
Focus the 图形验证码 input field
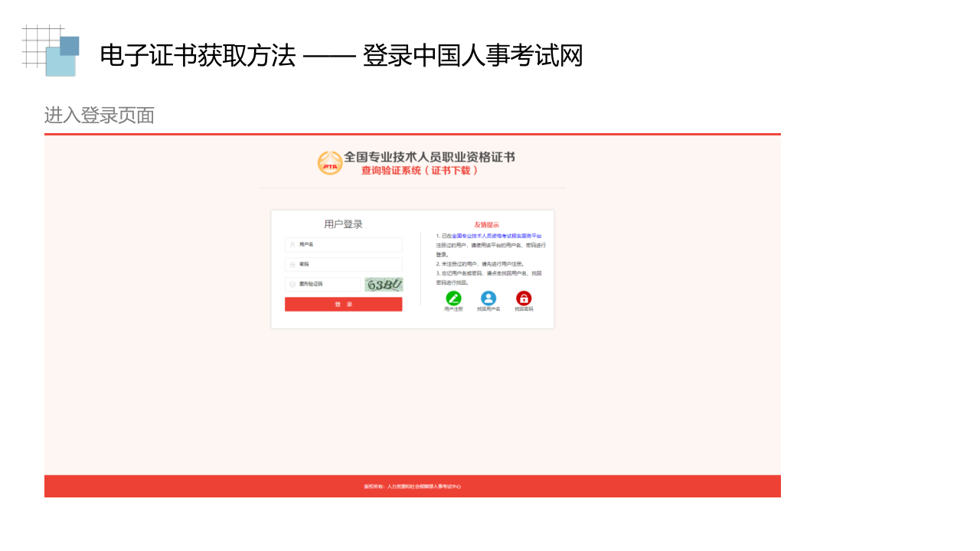(x=322, y=285)
